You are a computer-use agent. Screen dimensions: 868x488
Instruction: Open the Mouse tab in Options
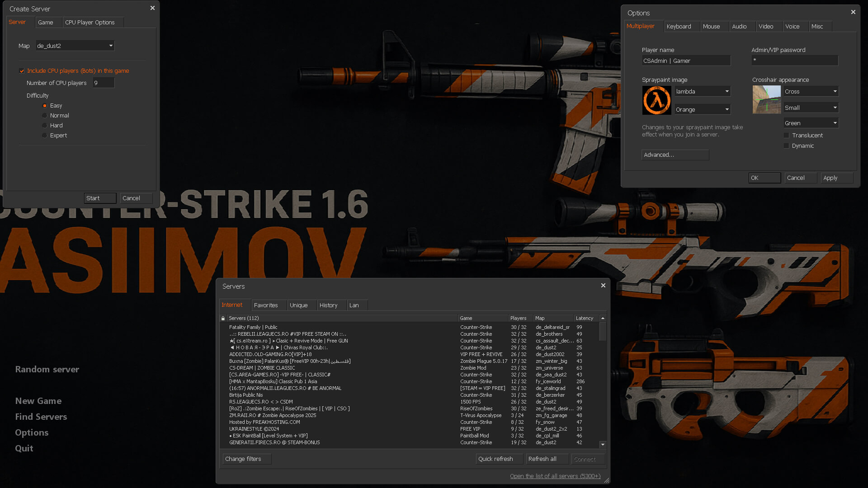point(714,26)
